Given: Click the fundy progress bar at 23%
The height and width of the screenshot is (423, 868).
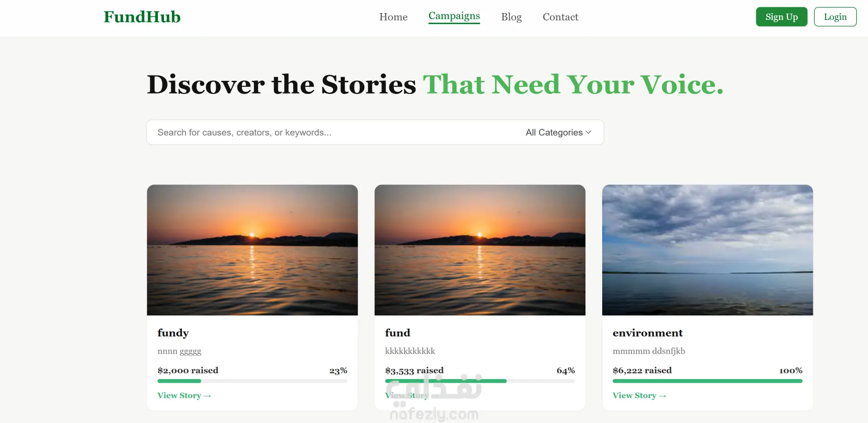Looking at the screenshot, I should (252, 381).
